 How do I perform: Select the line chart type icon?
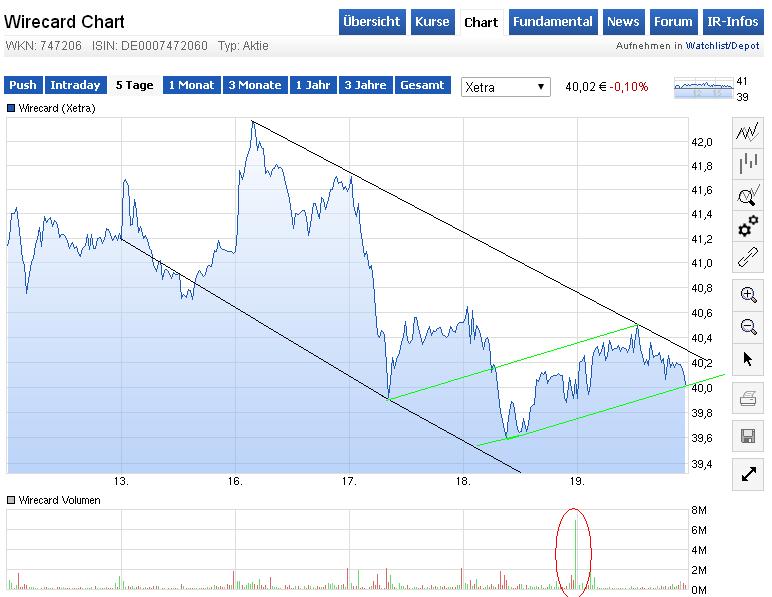(x=747, y=133)
